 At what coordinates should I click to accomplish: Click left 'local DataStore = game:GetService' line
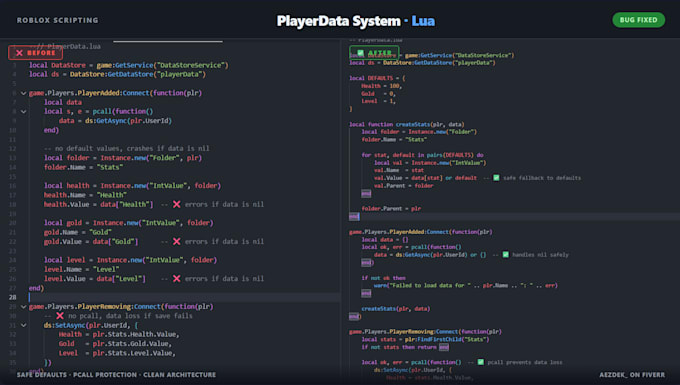(129, 65)
